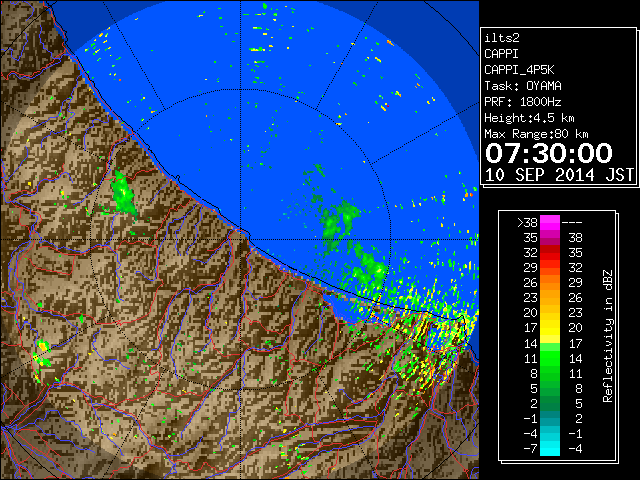Screen dimensions: 640x480
Task: Click the '-7' legend value on left
Action: tap(530, 448)
